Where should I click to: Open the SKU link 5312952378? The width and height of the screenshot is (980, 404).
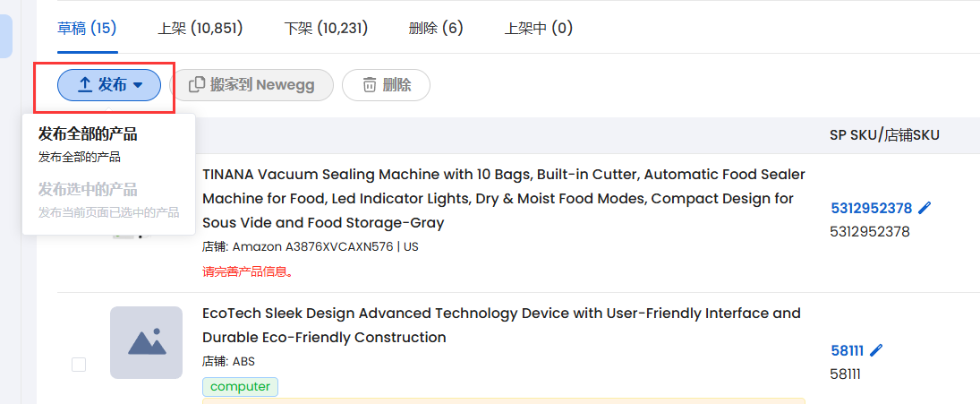click(871, 208)
